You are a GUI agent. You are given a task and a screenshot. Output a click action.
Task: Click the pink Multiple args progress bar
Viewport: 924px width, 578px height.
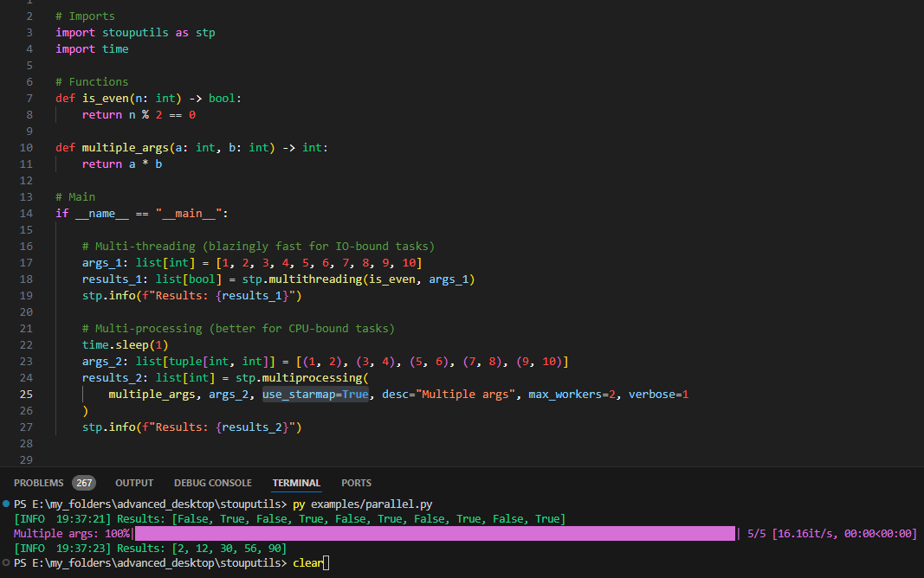(x=435, y=533)
